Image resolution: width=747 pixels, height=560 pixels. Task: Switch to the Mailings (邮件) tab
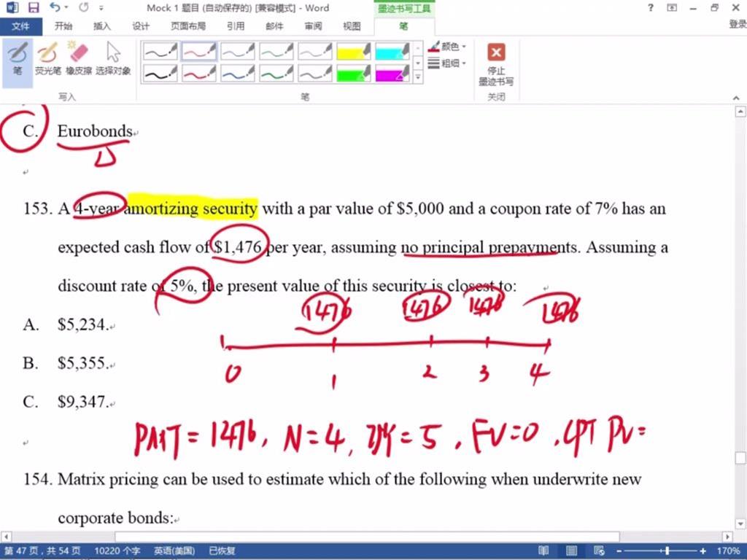pos(274,26)
